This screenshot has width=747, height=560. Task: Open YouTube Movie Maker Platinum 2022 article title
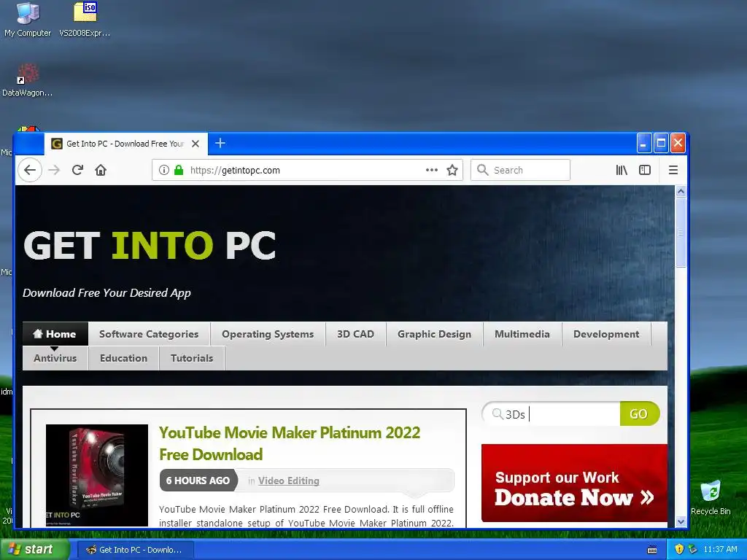pyautogui.click(x=290, y=443)
